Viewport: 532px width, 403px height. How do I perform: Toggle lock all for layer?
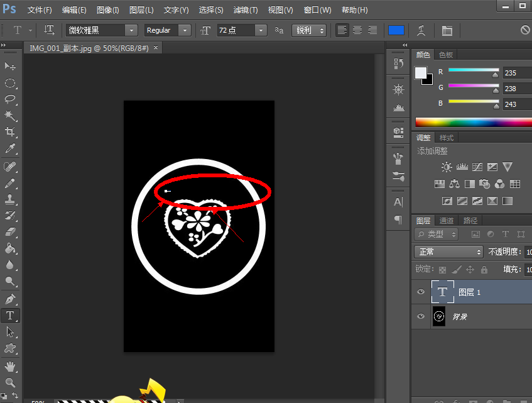(x=484, y=270)
